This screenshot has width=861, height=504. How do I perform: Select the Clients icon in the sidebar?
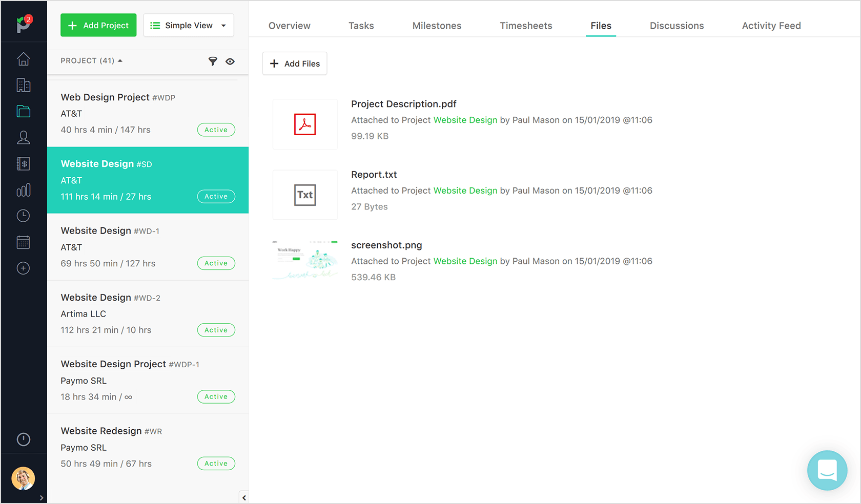point(23,85)
